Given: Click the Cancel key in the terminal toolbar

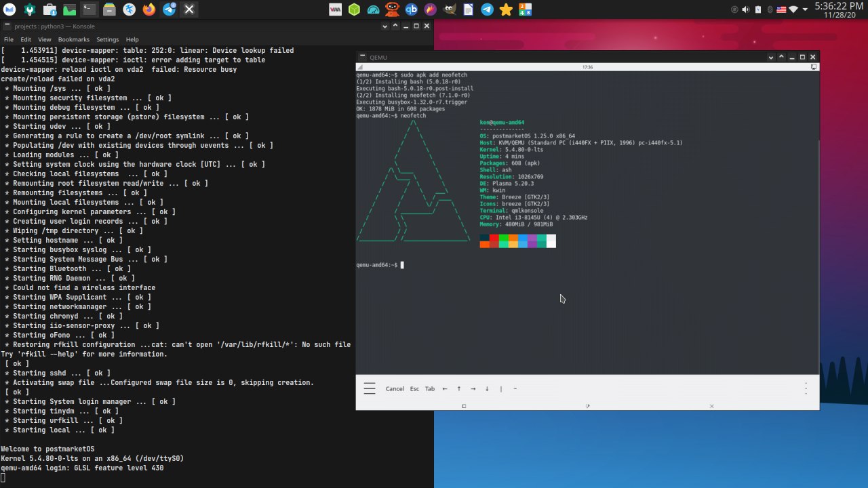Looking at the screenshot, I should click(x=395, y=389).
